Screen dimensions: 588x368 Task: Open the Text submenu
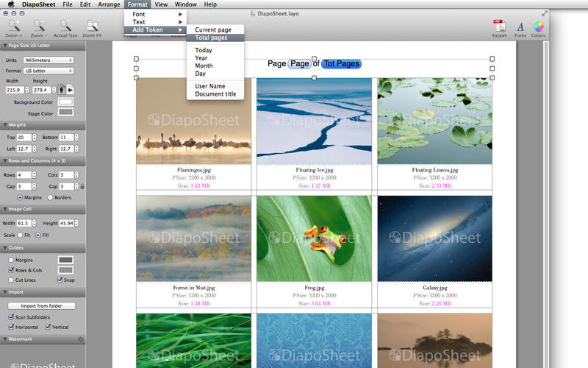[x=155, y=22]
